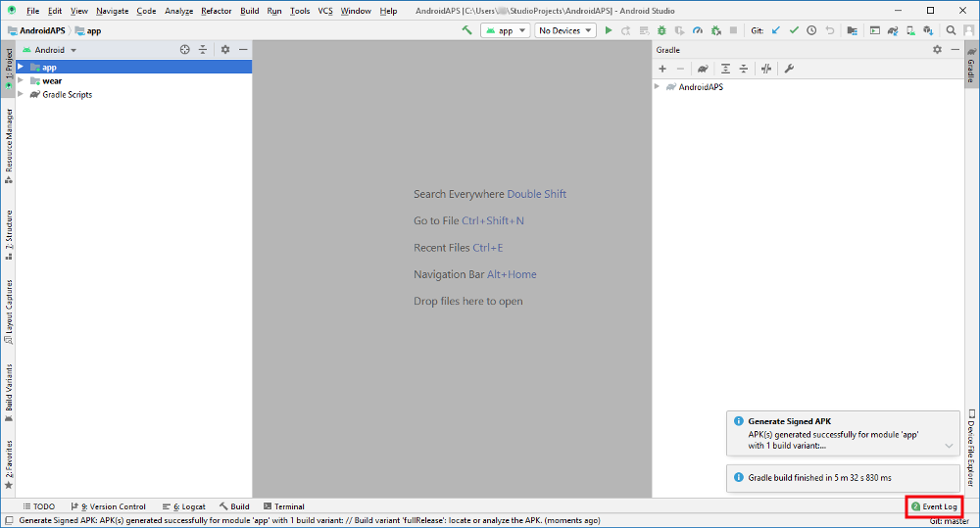This screenshot has width=980, height=528.
Task: Click the Gradle panel plus icon
Action: coord(662,69)
